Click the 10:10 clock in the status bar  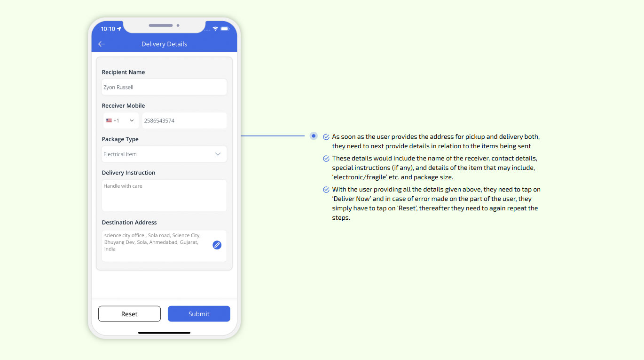pos(108,29)
